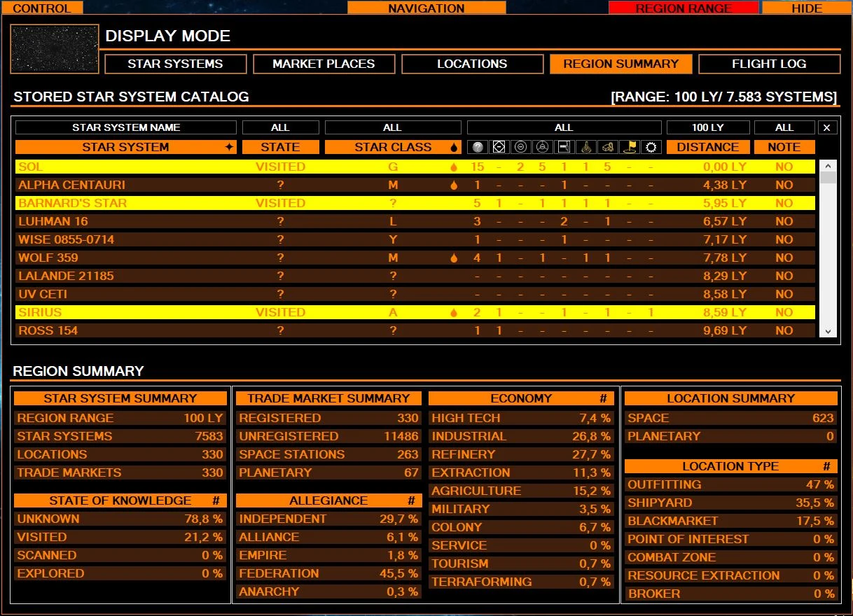Viewport: 853px width, 616px height.
Task: Select the ROSS 154 row
Action: [415, 330]
